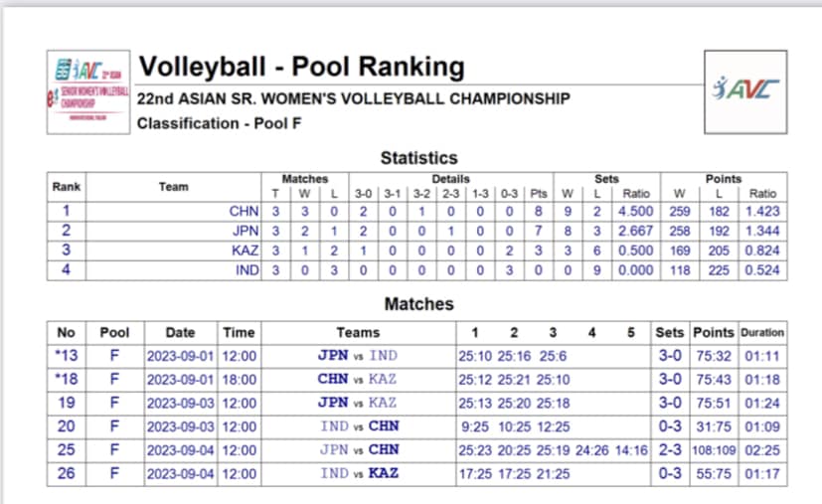This screenshot has height=504, width=822.
Task: Select the CHN team row in Statistics
Action: (x=416, y=212)
